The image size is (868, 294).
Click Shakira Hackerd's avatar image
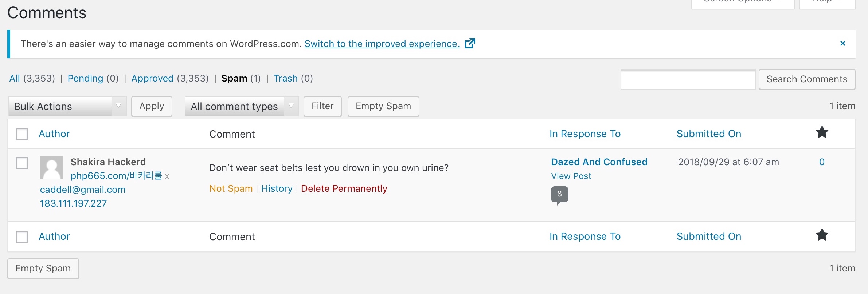tap(52, 167)
